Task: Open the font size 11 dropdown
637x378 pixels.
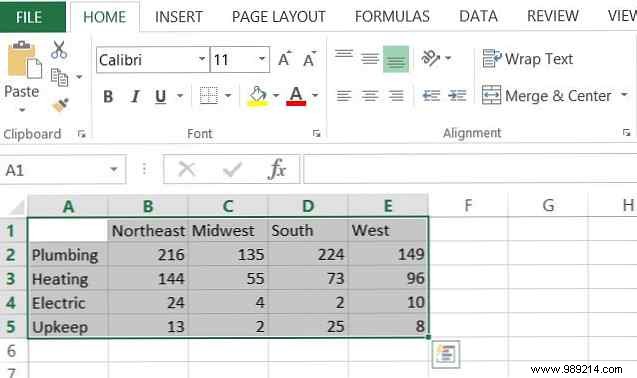Action: coord(262,59)
